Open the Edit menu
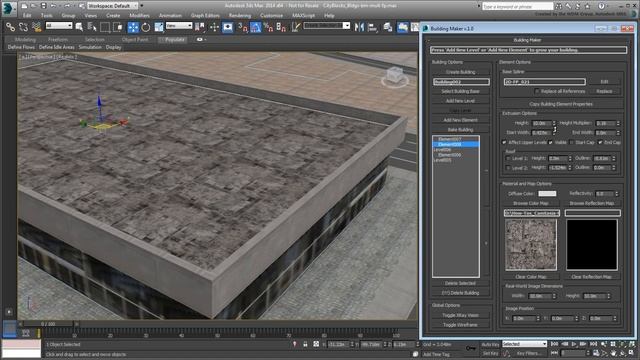Viewport: 640px width, 360px height. pyautogui.click(x=27, y=16)
